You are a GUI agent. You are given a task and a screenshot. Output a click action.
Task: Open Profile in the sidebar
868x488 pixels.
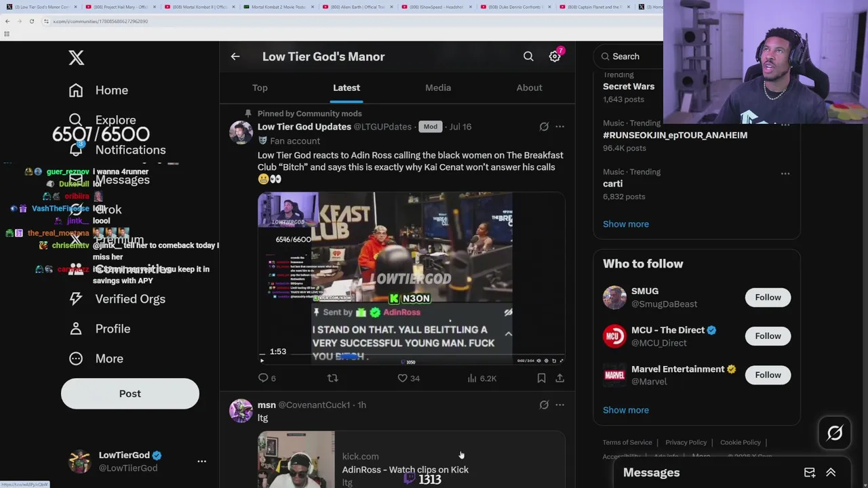point(99,329)
